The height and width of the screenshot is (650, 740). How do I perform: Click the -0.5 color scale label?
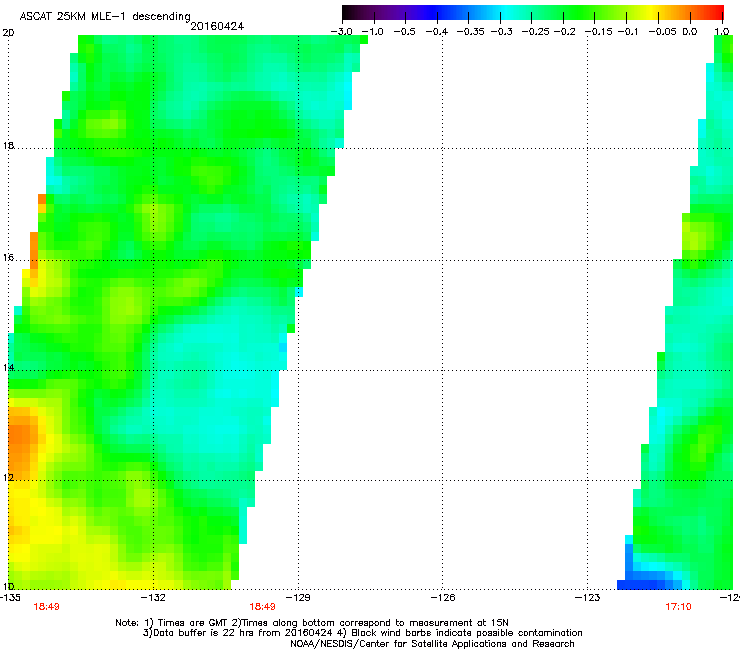[404, 32]
